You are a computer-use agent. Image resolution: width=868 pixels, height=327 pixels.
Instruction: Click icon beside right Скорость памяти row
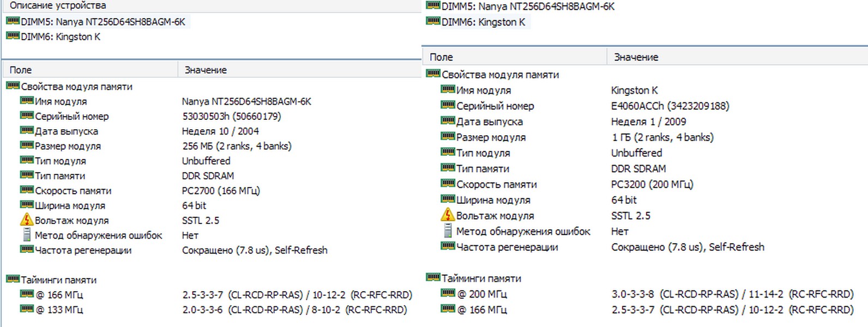448,183
